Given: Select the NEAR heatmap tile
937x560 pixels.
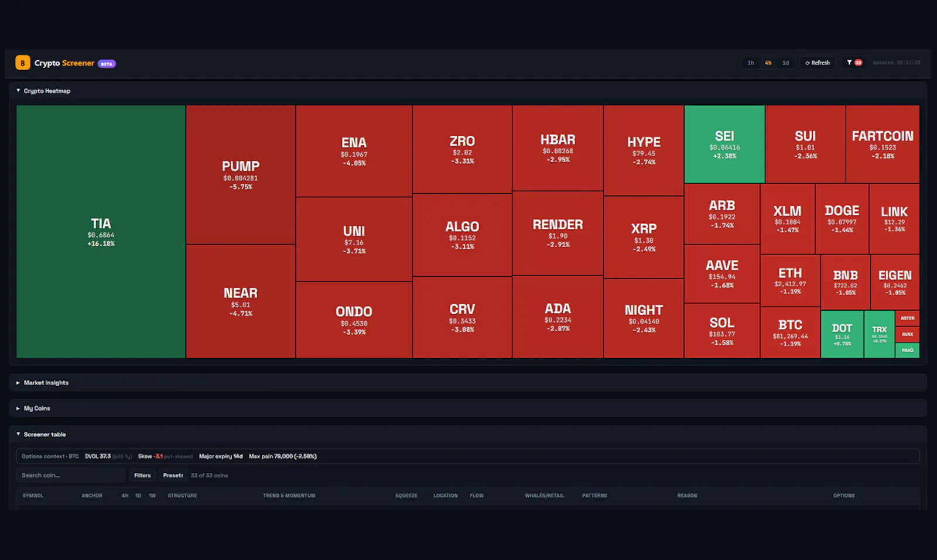Looking at the screenshot, I should pos(241,301).
